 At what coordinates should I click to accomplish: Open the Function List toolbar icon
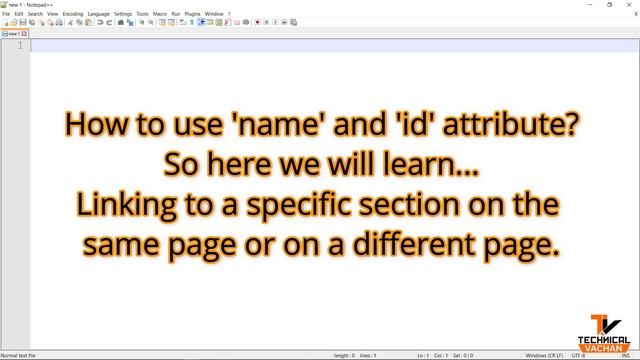point(228,22)
